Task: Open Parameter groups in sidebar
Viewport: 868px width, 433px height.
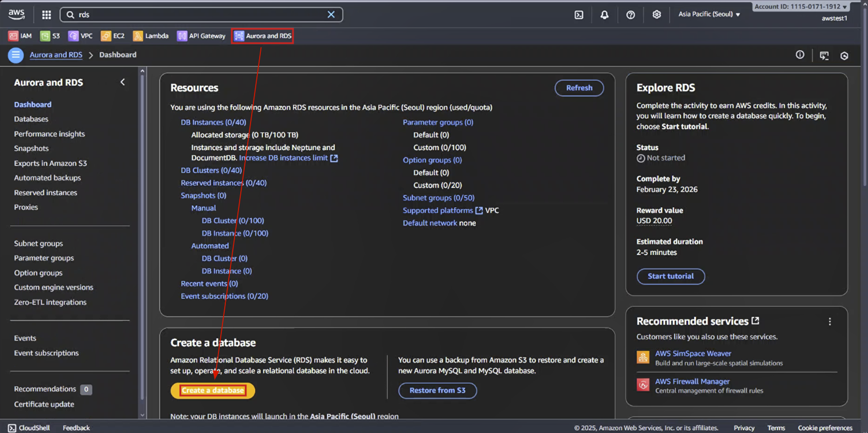Action: click(44, 258)
